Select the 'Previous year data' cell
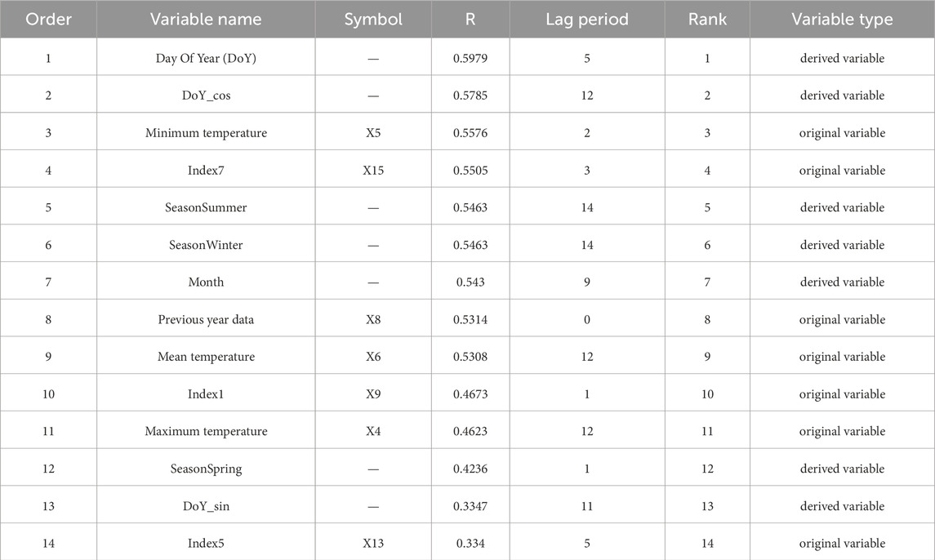The image size is (935, 560). 206,319
